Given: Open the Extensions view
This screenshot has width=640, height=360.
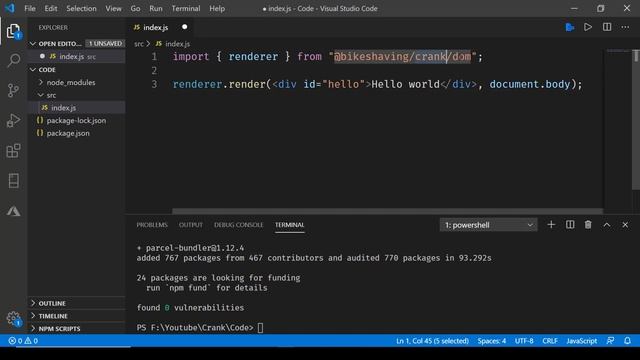Looking at the screenshot, I should [13, 151].
